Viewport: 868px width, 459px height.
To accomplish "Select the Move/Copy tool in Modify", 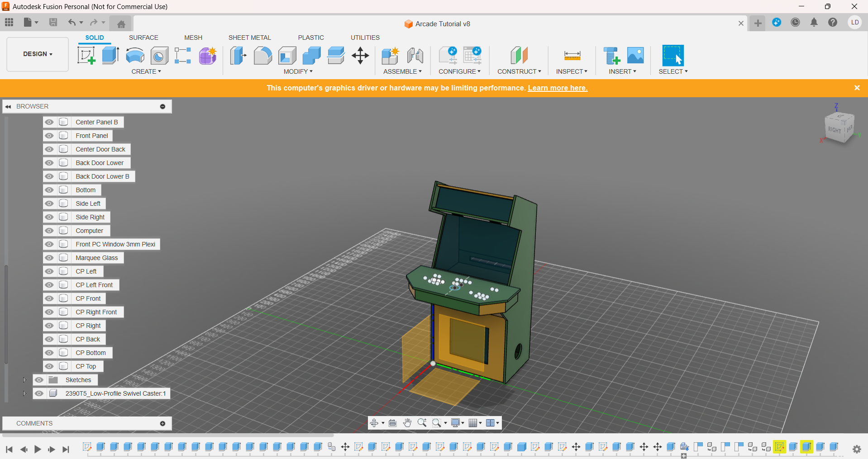I will pyautogui.click(x=360, y=56).
